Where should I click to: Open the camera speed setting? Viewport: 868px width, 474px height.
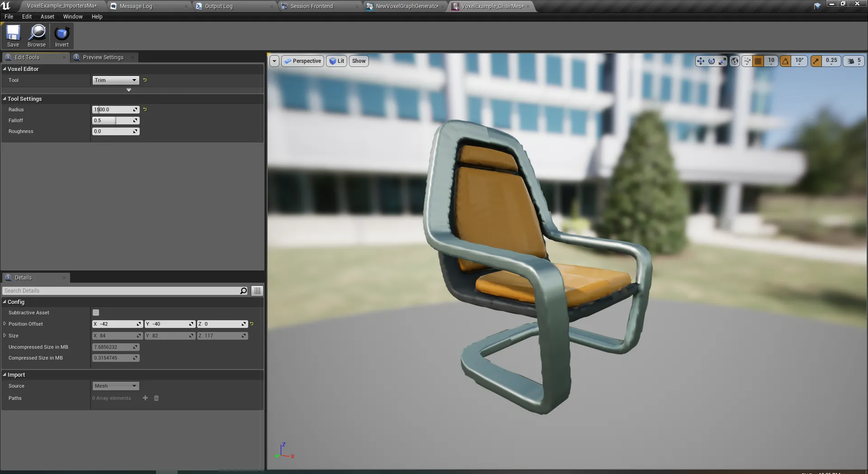click(x=854, y=61)
